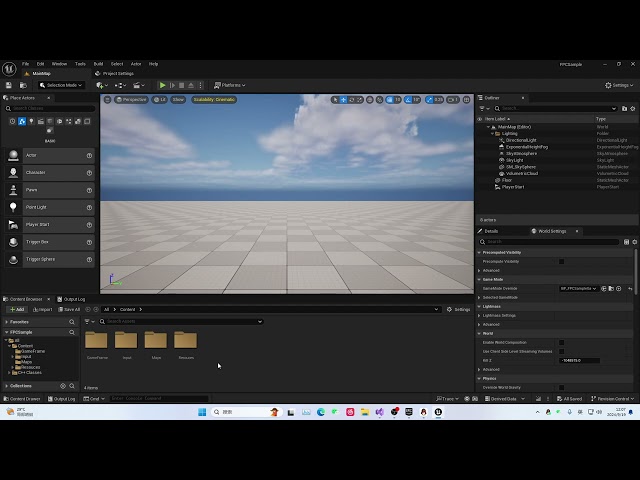This screenshot has height=480, width=640.
Task: Open the Selection Mode dropdown
Action: click(61, 85)
